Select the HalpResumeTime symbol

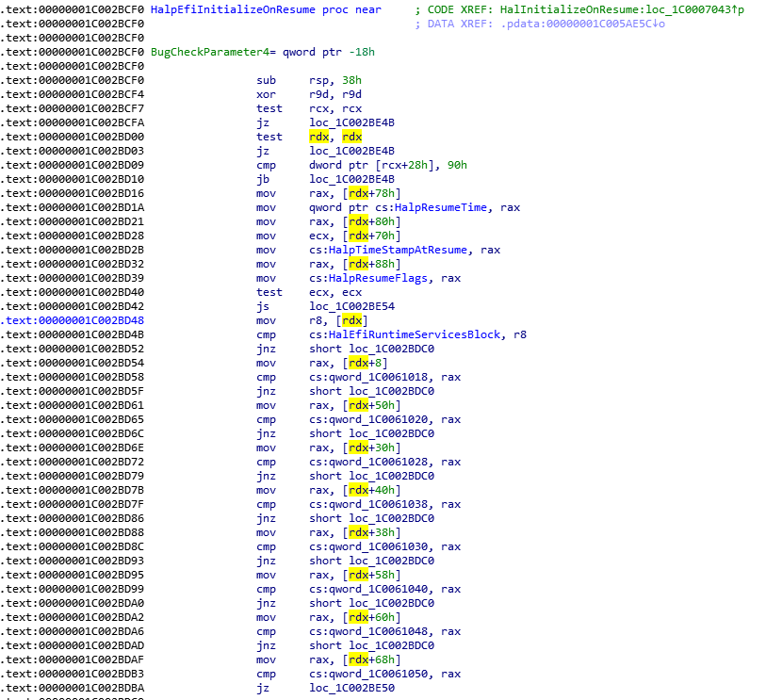tap(441, 207)
